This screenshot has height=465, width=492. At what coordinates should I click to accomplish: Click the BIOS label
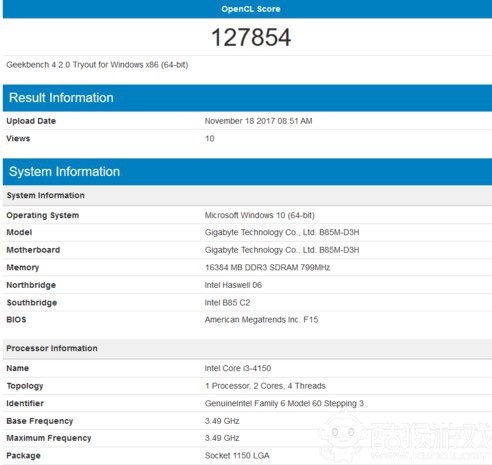pyautogui.click(x=16, y=320)
